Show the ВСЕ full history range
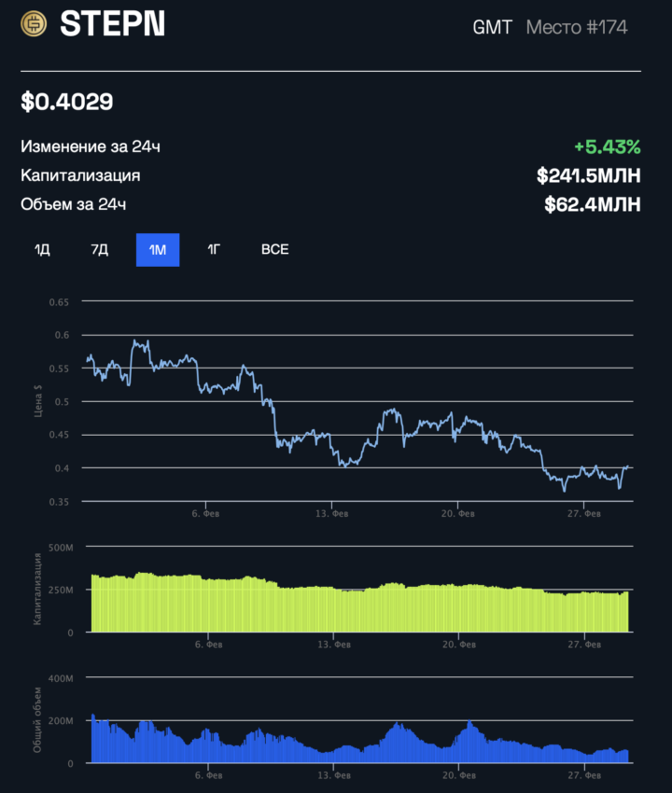Viewport: 672px width, 793px height. pos(274,249)
